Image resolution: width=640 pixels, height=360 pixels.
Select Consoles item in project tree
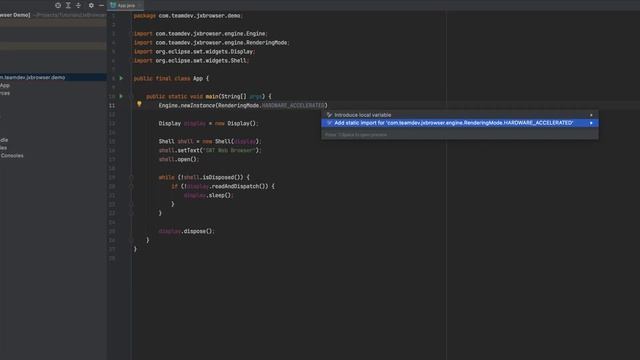pyautogui.click(x=12, y=156)
